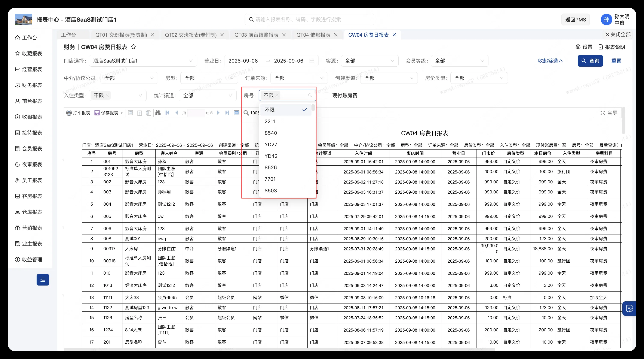The height and width of the screenshot is (359, 644).
Task: Choose room 8526 from list
Action: click(x=286, y=168)
